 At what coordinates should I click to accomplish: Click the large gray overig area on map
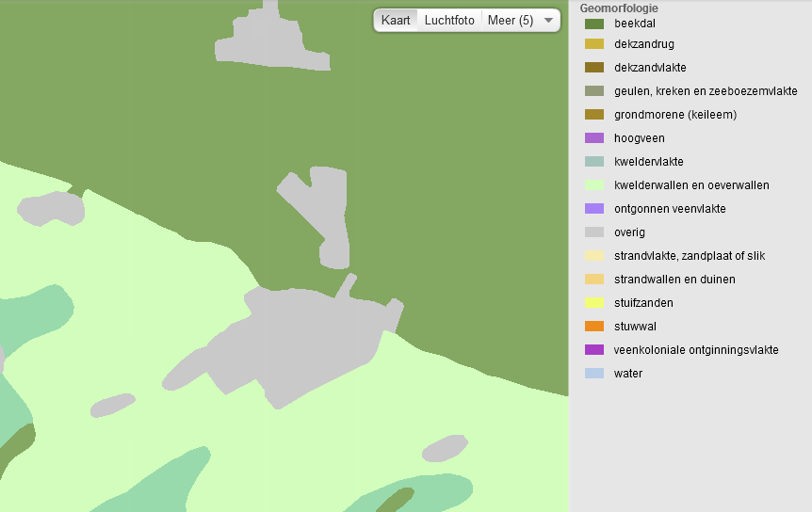click(301, 339)
